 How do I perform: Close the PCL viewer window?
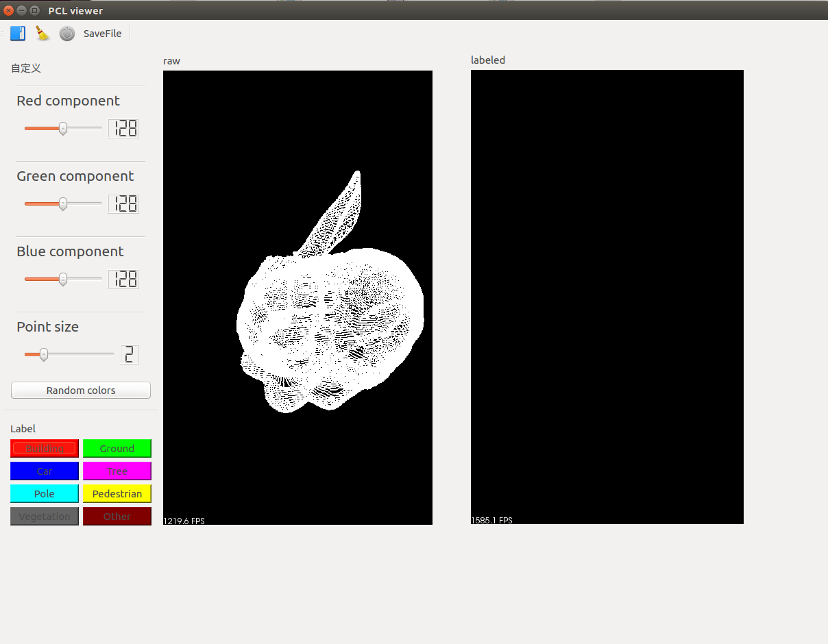pyautogui.click(x=9, y=10)
